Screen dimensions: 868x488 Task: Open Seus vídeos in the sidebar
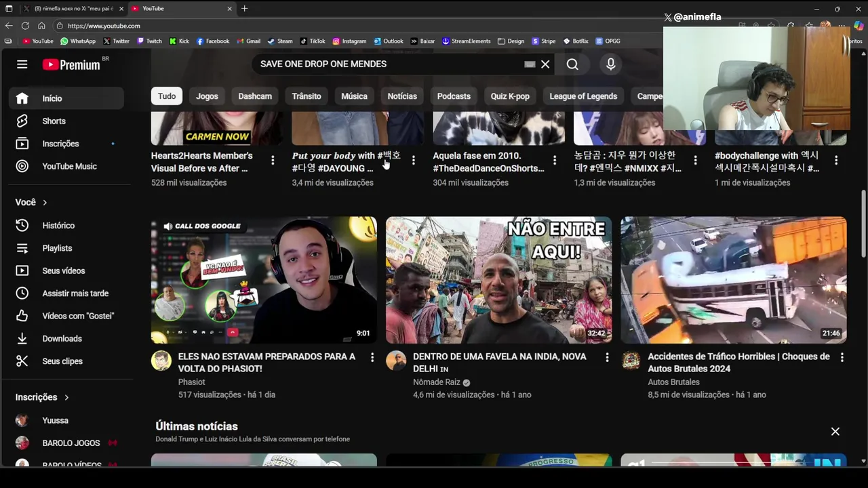click(x=66, y=270)
